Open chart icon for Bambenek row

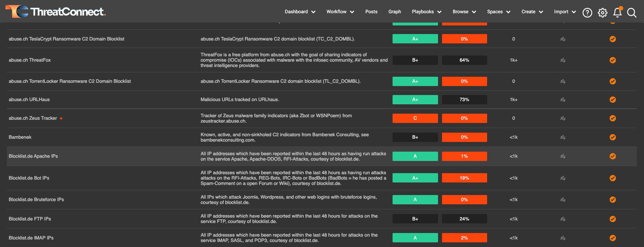pyautogui.click(x=563, y=137)
